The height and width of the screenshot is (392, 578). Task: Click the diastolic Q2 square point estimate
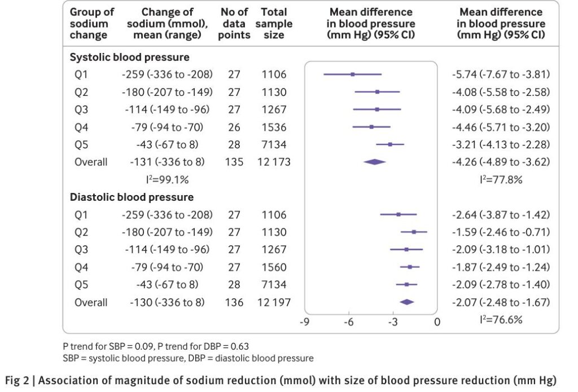[414, 232]
